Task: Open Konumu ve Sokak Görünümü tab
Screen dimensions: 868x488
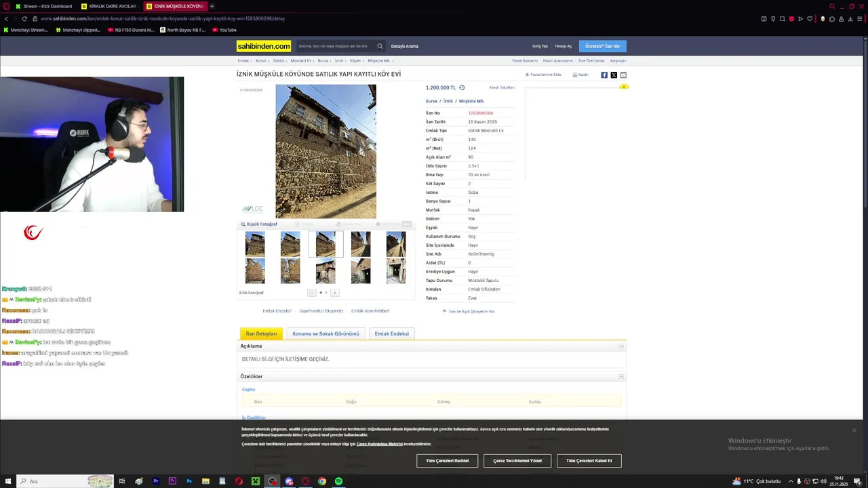Action: pyautogui.click(x=325, y=333)
